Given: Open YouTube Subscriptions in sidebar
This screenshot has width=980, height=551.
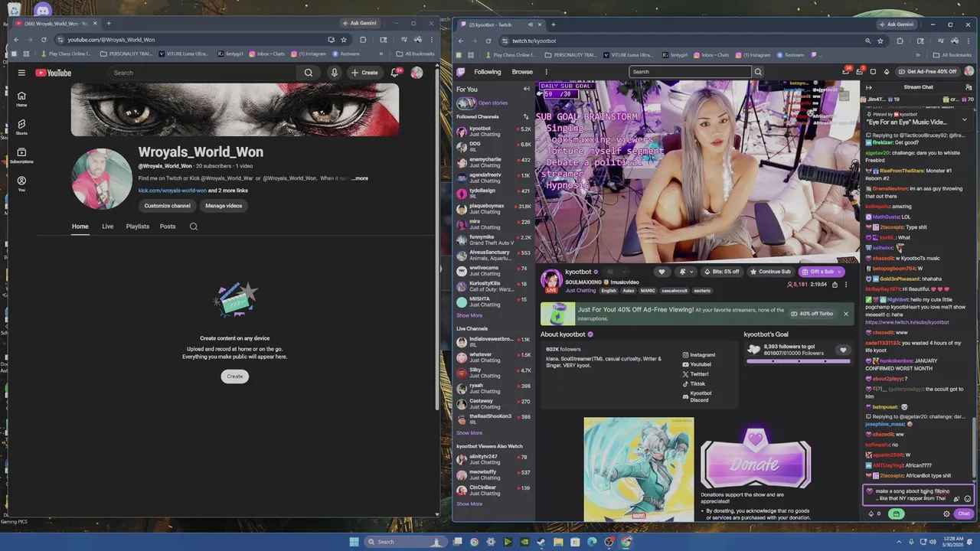Looking at the screenshot, I should pos(21,155).
